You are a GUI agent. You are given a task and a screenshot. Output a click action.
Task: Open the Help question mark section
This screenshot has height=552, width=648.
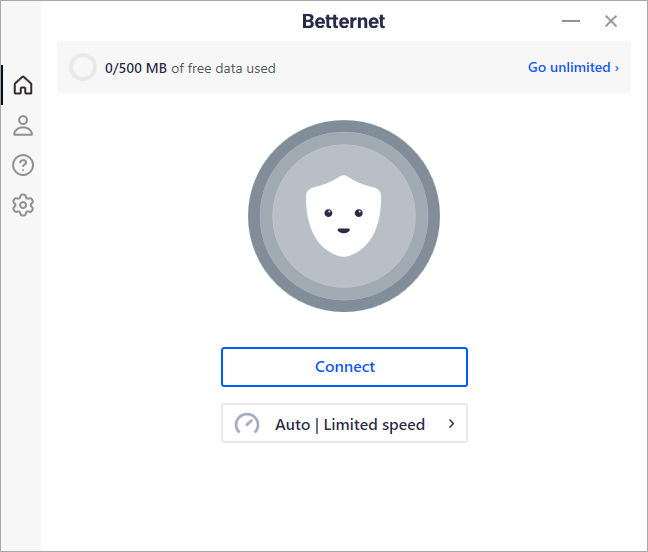23,165
